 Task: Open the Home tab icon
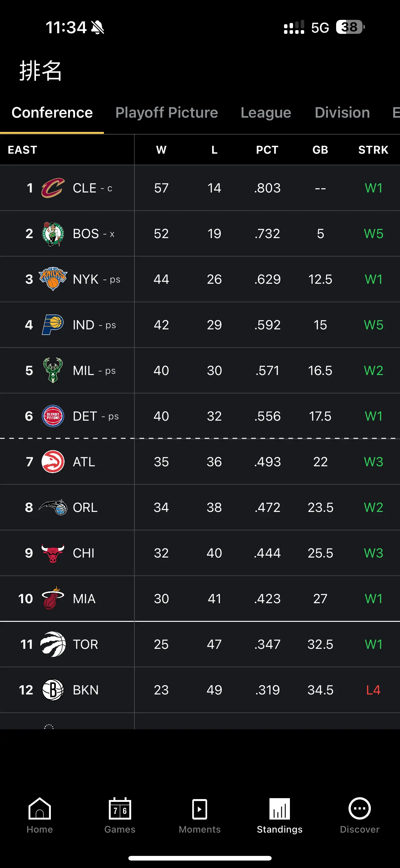click(40, 808)
